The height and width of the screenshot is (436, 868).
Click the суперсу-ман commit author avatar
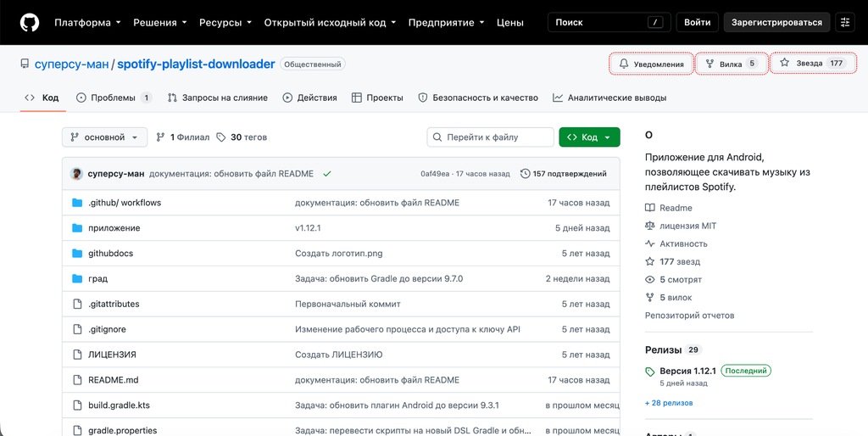click(76, 173)
